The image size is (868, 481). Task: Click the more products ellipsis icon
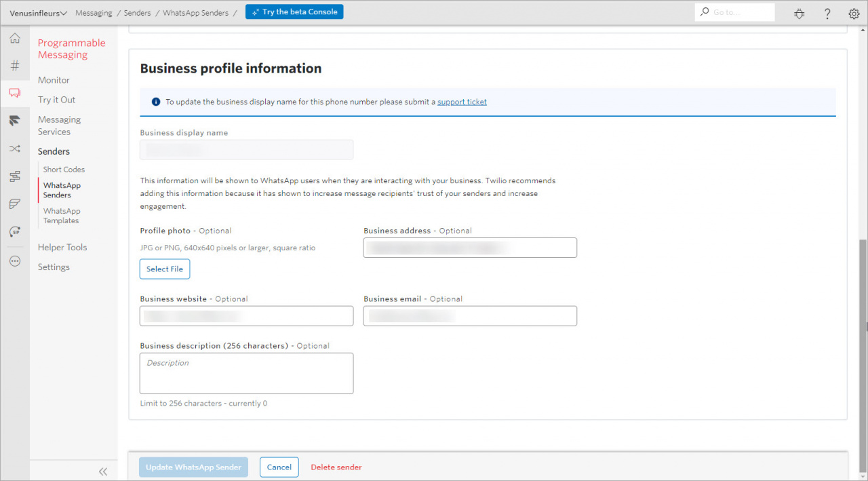click(14, 261)
